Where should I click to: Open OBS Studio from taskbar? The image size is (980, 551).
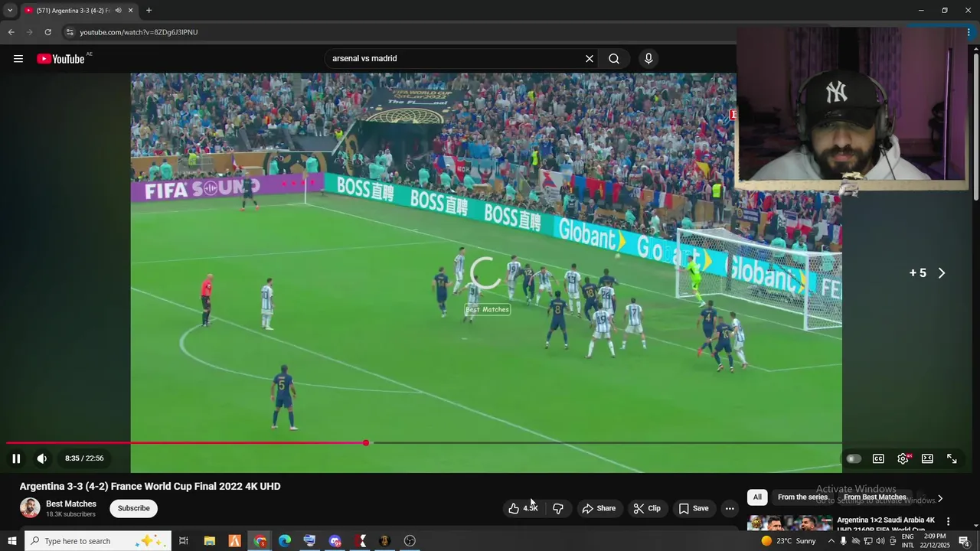(410, 541)
